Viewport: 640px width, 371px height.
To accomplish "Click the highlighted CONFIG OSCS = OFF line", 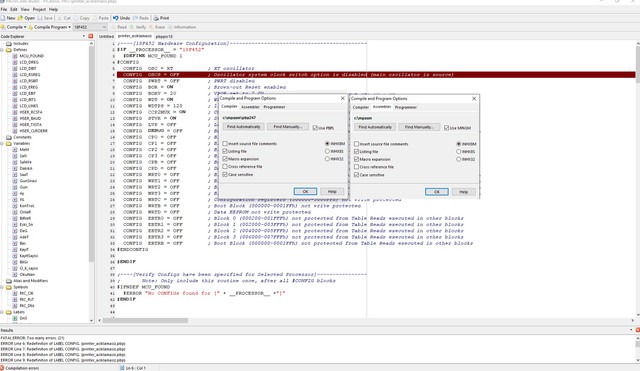I will (376, 75).
